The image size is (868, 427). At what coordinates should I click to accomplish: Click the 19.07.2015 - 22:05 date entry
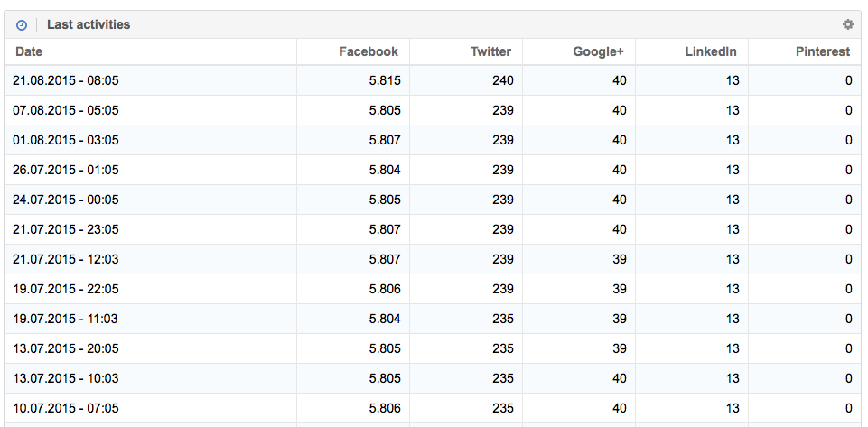tap(66, 289)
